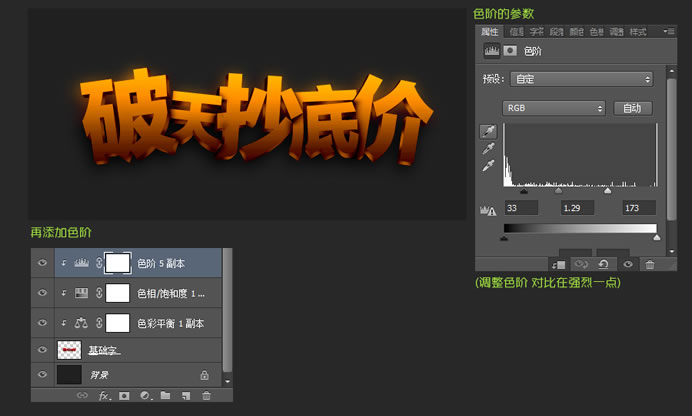
Task: Add a layer style with fx icon
Action: pyautogui.click(x=104, y=395)
